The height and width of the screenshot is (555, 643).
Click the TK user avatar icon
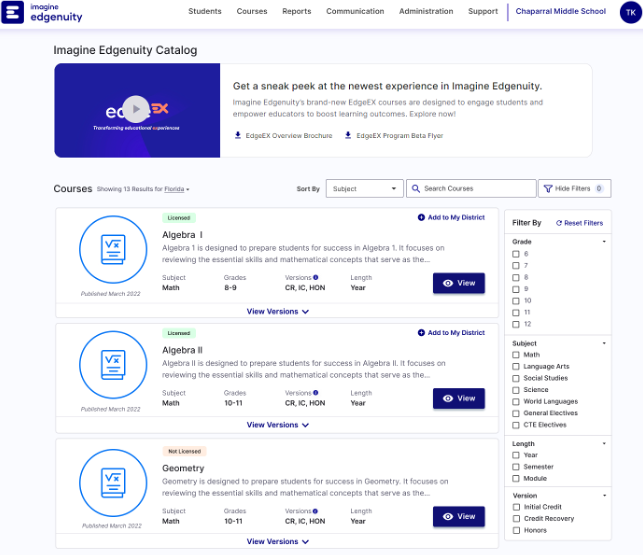coord(627,12)
